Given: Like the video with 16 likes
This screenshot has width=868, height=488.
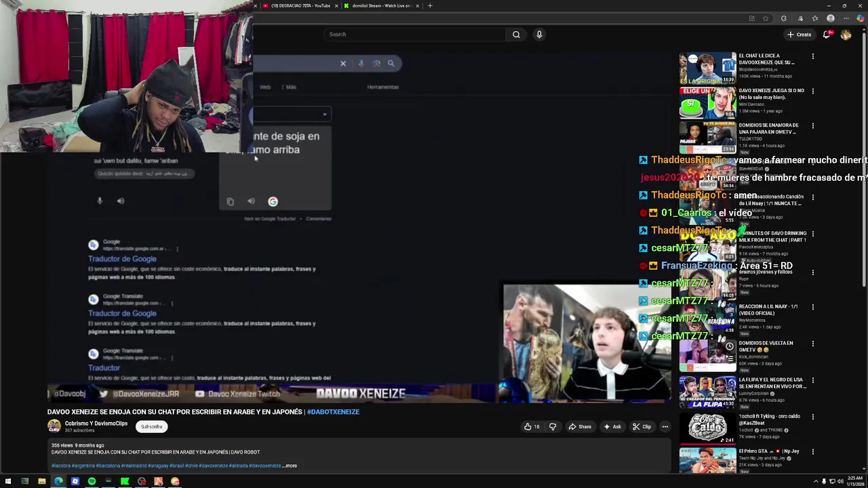Looking at the screenshot, I should click(x=532, y=426).
